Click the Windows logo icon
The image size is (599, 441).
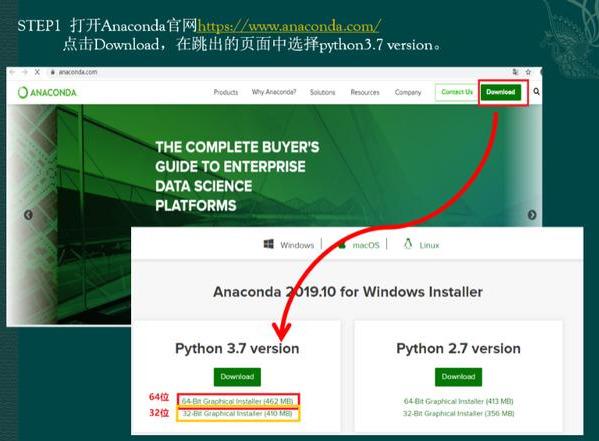coord(269,244)
